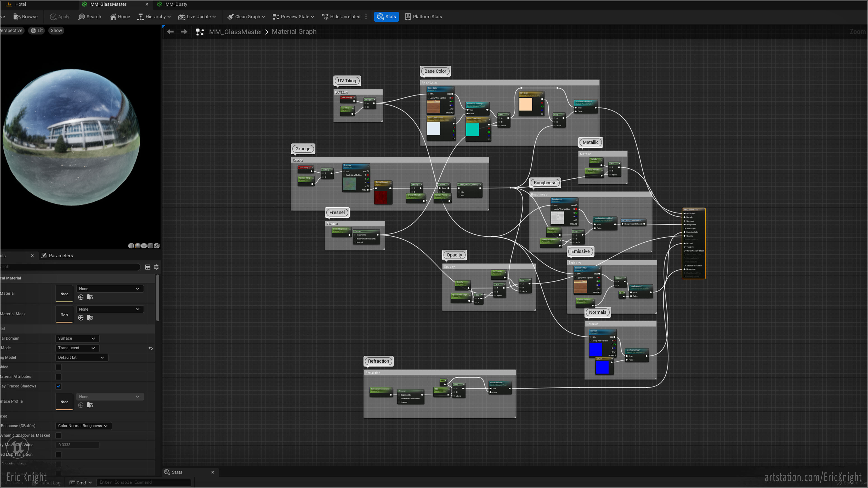Select the peach dirt color node swatch
The width and height of the screenshot is (868, 488).
[525, 104]
